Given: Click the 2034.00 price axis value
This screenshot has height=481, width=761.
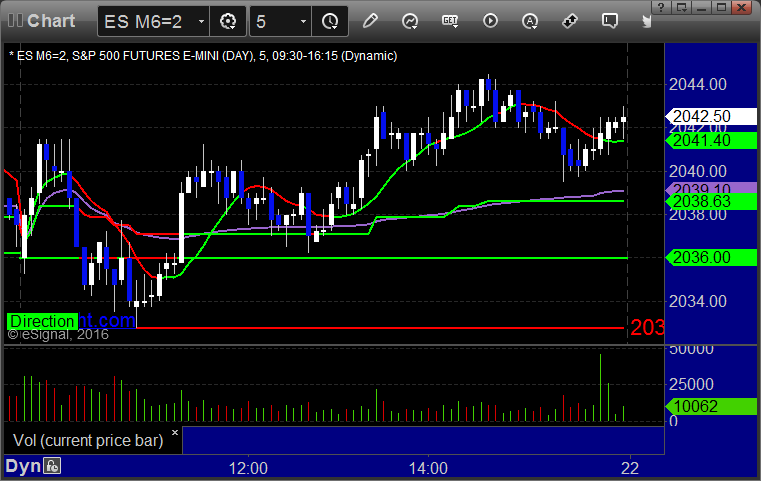Looking at the screenshot, I should [x=697, y=301].
